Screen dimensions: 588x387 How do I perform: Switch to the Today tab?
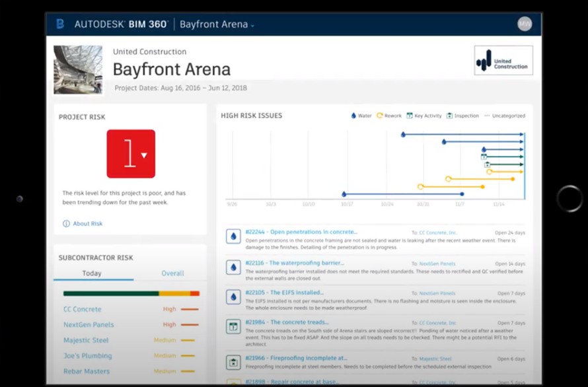(x=92, y=273)
